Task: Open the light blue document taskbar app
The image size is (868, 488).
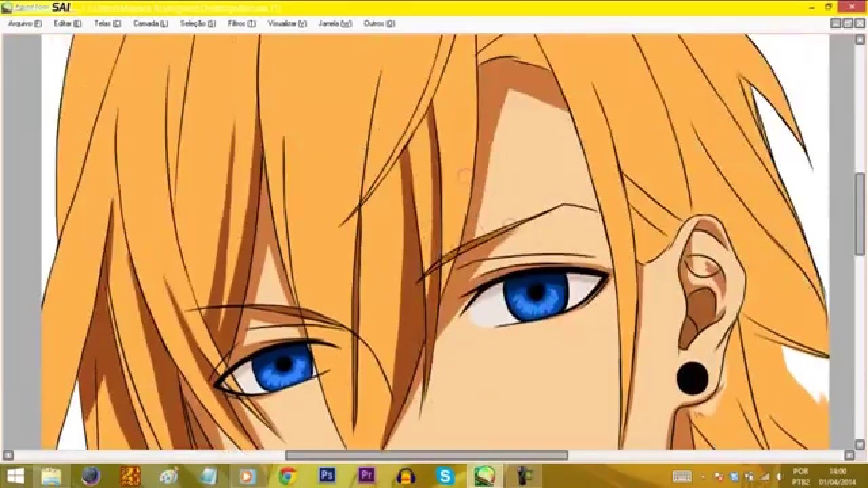Action: (x=209, y=476)
